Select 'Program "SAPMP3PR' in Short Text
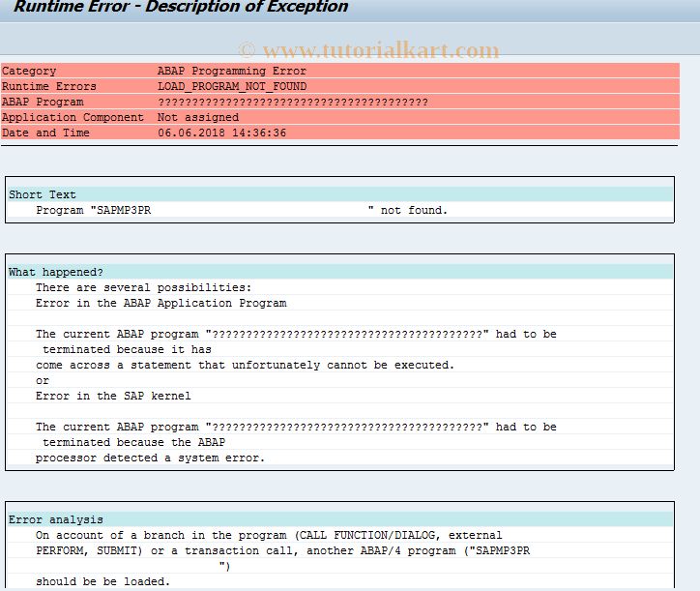The width and height of the screenshot is (700, 591). 94,211
